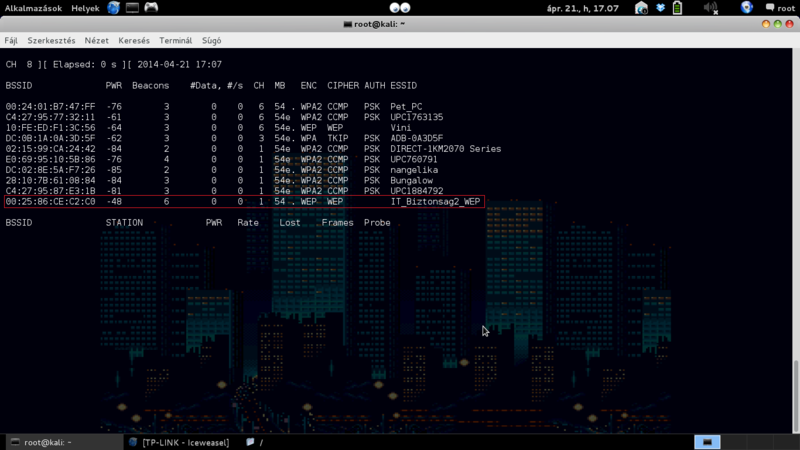This screenshot has width=800, height=450.
Task: Open the network globe indicator
Action: click(747, 8)
